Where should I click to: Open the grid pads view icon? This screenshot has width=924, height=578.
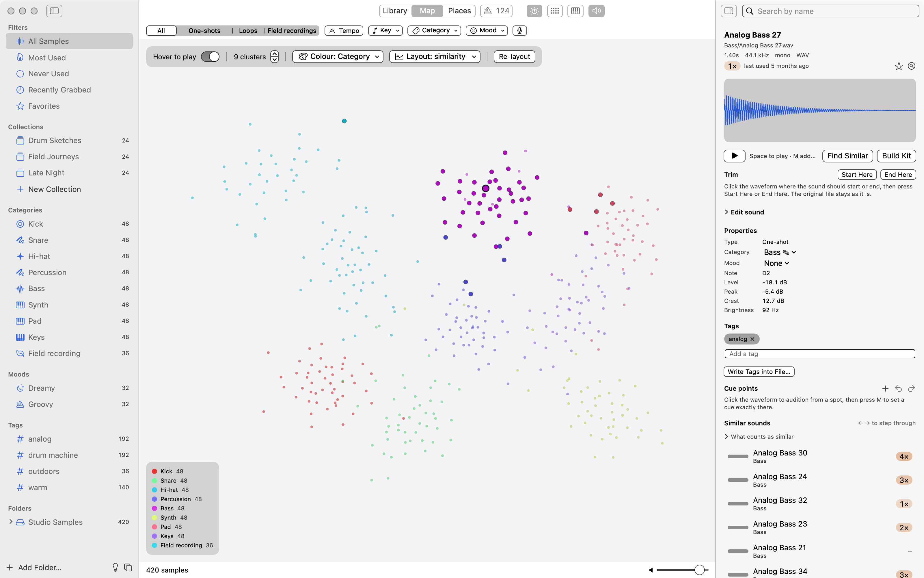[x=555, y=11]
